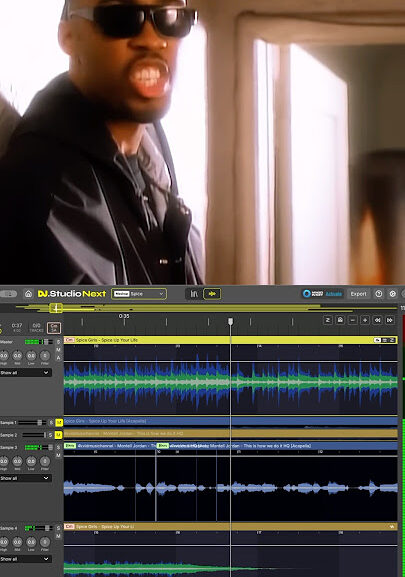Image resolution: width=405 pixels, height=577 pixels.
Task: Click the Master Low EQ knob
Action: click(31, 355)
